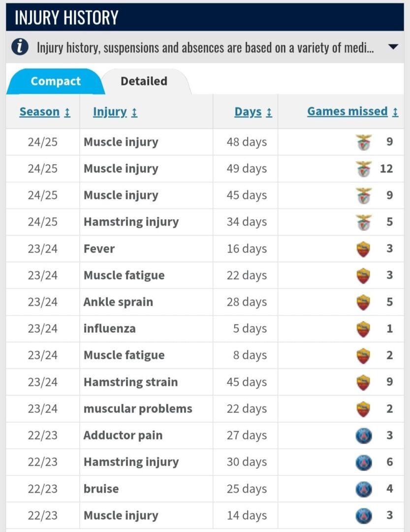Click Roma crest in influenza row
The width and height of the screenshot is (410, 532).
pyautogui.click(x=363, y=329)
